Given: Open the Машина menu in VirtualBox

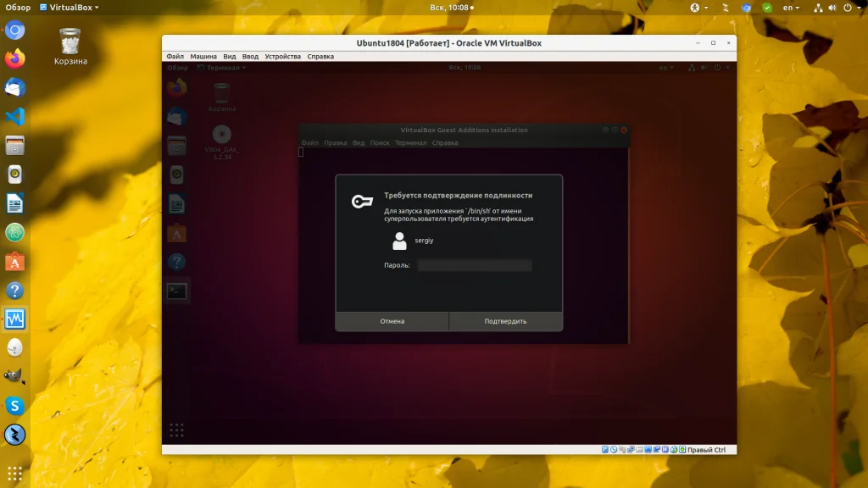Looking at the screenshot, I should click(203, 57).
